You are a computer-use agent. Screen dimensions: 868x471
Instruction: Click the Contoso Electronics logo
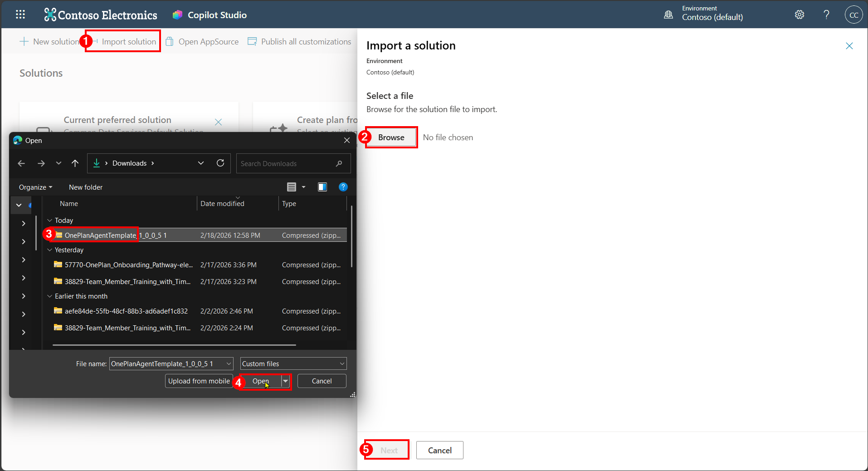[101, 15]
